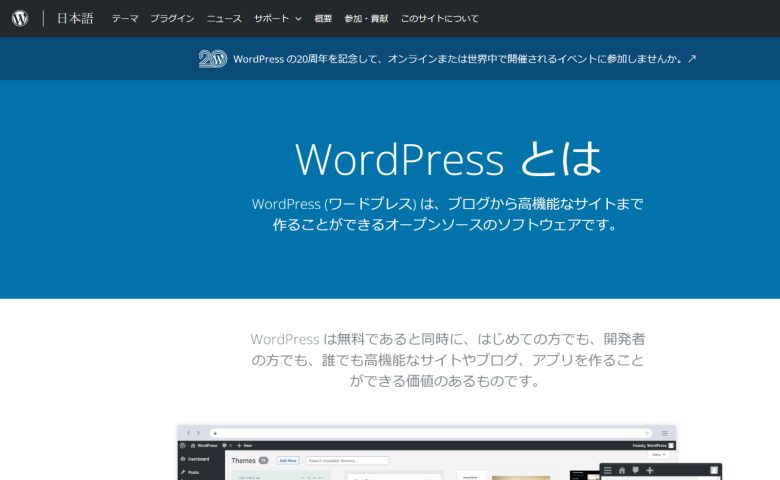The width and height of the screenshot is (780, 480).
Task: Click the WordPress とは heading
Action: pyautogui.click(x=448, y=158)
